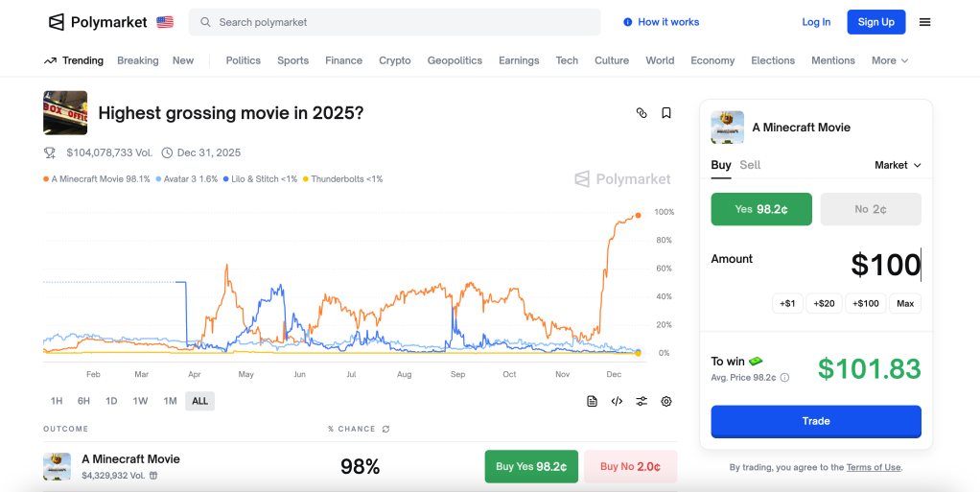Switch chart range to 1W

140,401
